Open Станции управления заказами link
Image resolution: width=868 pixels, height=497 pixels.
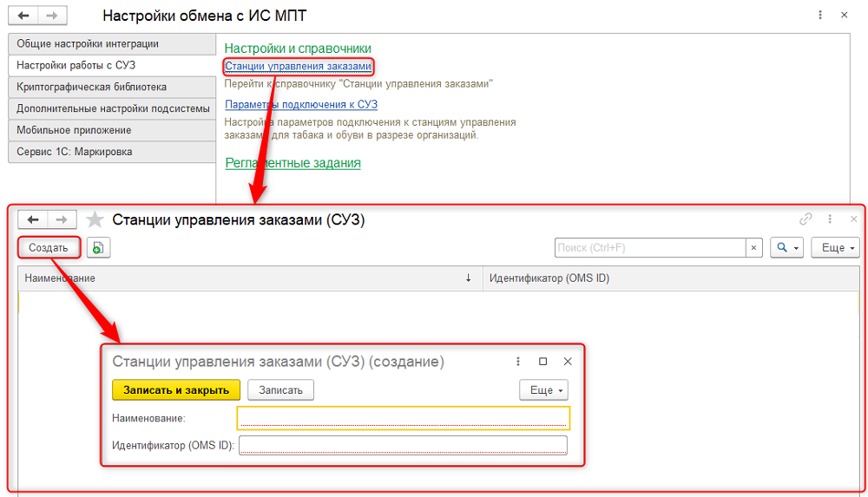(298, 67)
